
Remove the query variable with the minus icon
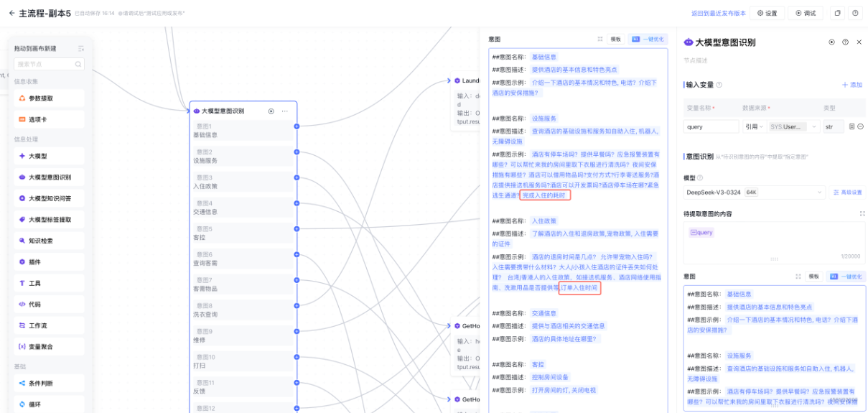tap(860, 126)
